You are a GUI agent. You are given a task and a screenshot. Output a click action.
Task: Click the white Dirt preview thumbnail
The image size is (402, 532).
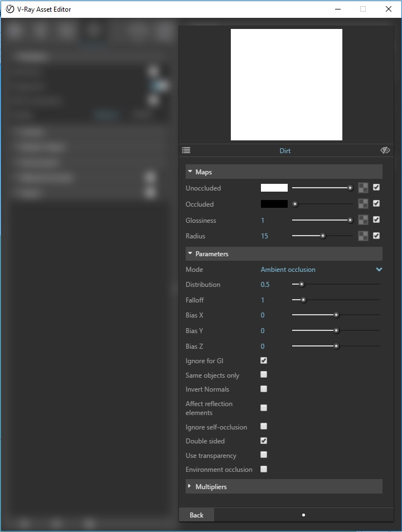(287, 85)
